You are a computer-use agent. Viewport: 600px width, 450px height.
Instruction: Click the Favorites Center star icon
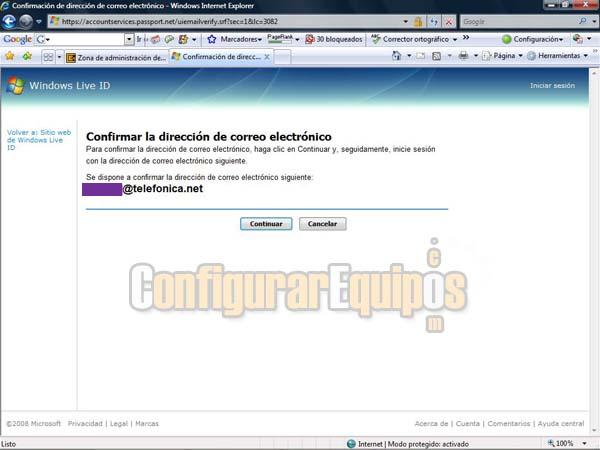click(x=10, y=57)
